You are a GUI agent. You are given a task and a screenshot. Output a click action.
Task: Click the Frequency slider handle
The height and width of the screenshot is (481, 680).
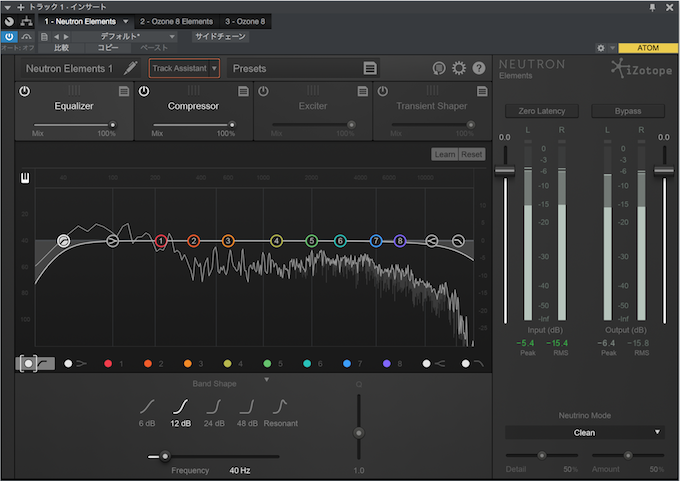[x=165, y=456]
